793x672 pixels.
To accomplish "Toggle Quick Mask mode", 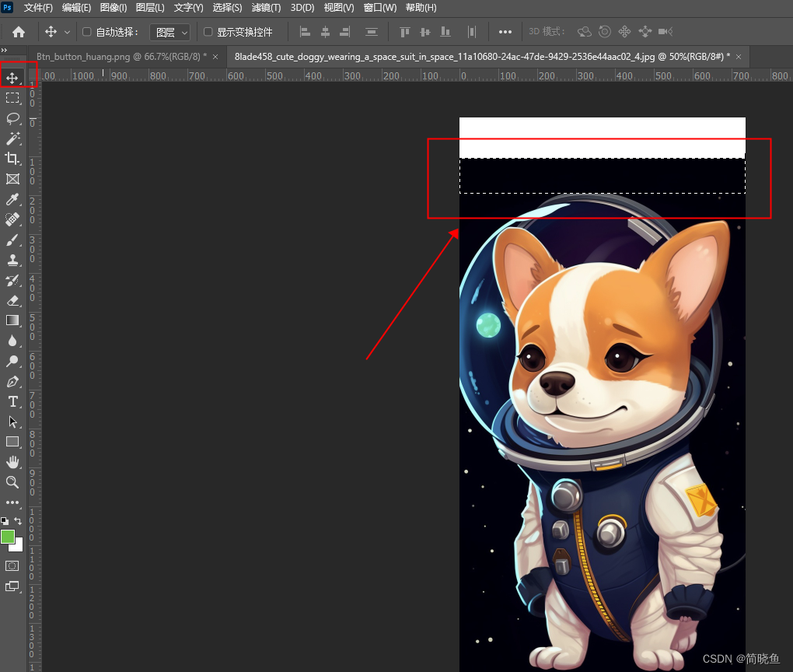I will [12, 566].
